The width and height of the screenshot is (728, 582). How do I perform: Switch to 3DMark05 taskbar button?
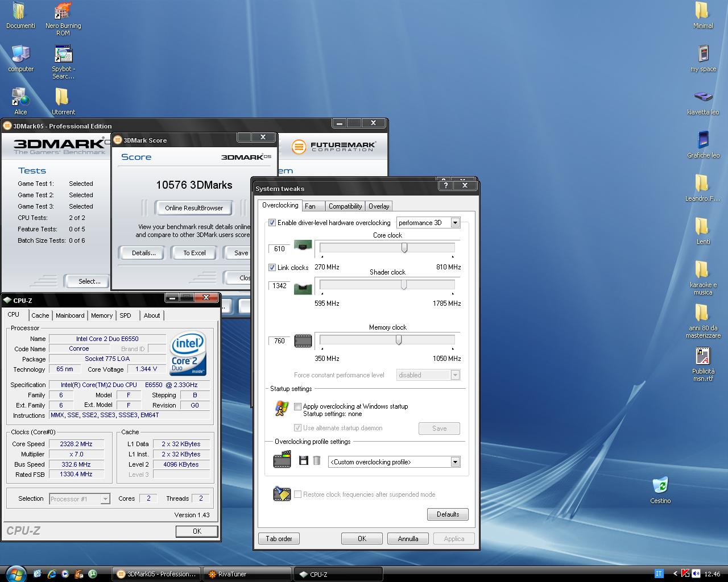[157, 574]
